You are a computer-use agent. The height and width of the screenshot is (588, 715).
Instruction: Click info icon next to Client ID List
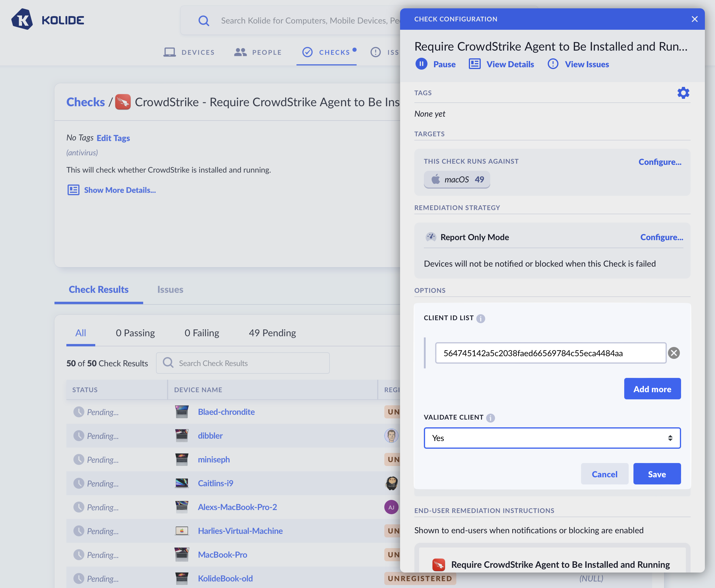(x=480, y=318)
